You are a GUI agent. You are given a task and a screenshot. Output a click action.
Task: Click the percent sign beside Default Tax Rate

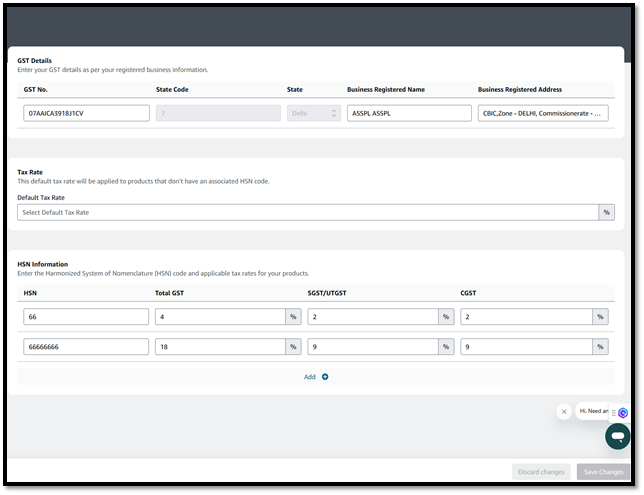[x=607, y=212]
